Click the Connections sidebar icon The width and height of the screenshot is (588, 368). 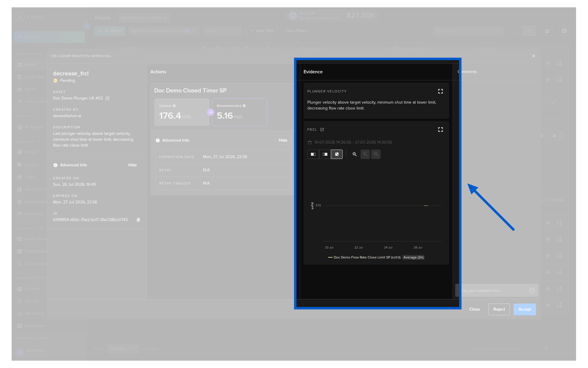point(20,264)
